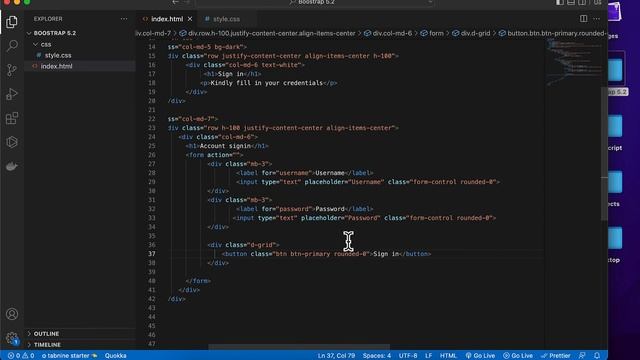Click the 'Kindly fill in your credentials' text
640x360 pixels.
267,83
